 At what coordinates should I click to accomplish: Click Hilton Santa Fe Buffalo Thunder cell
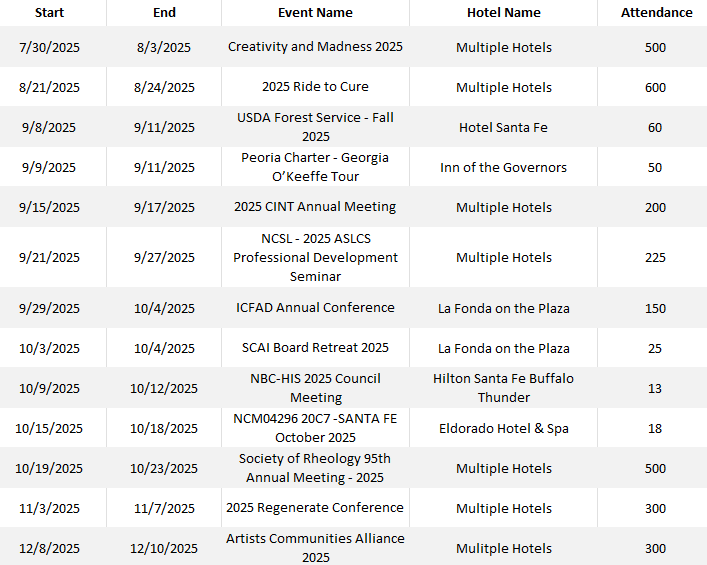503,388
